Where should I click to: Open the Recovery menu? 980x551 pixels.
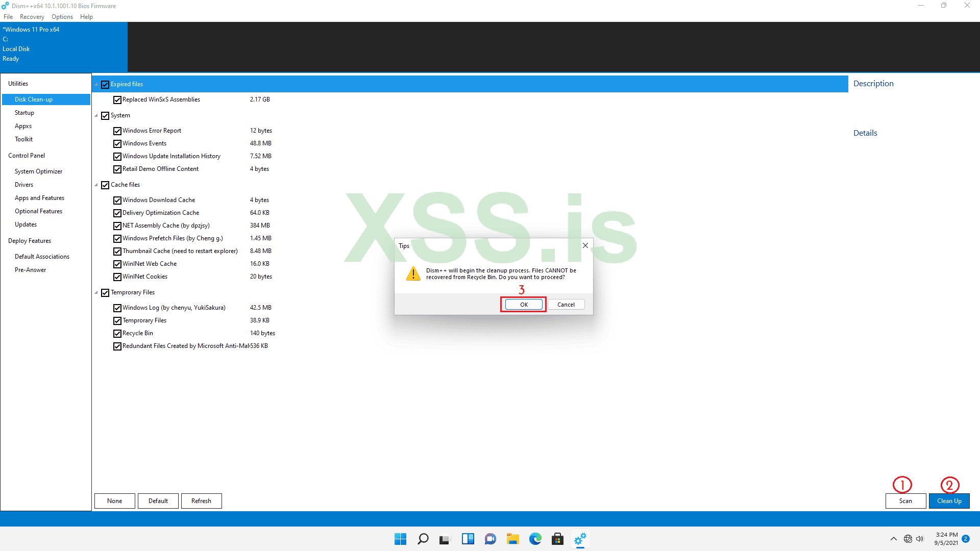[32, 17]
